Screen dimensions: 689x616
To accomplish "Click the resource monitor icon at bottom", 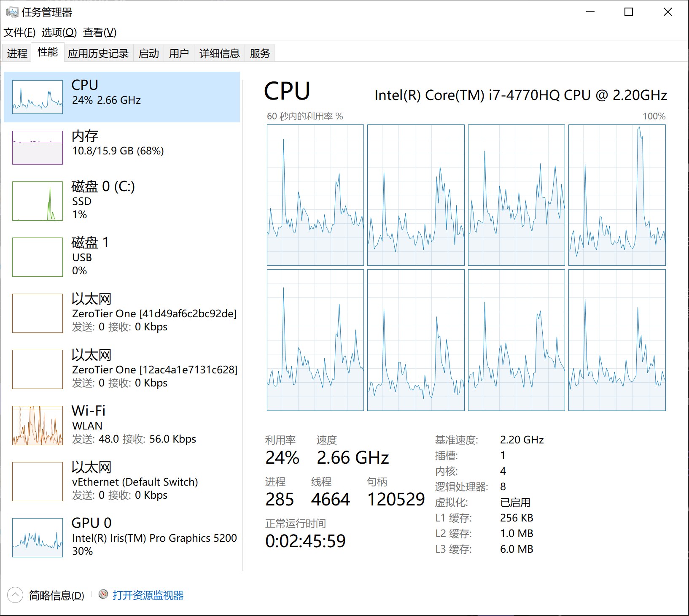I will 103,594.
